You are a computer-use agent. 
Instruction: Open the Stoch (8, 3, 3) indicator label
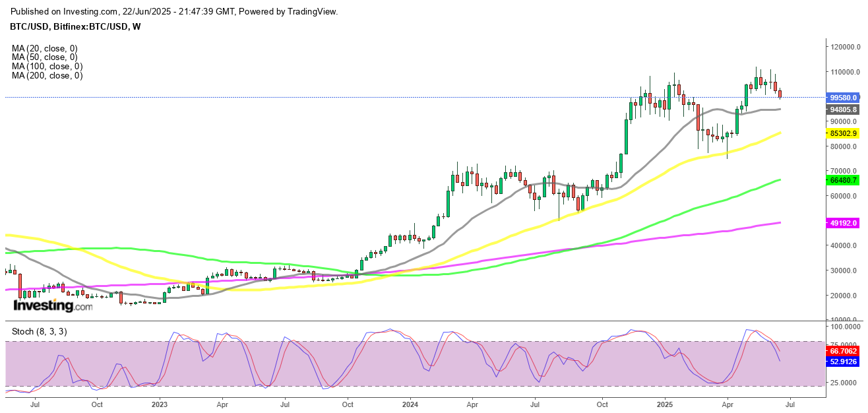click(x=39, y=331)
